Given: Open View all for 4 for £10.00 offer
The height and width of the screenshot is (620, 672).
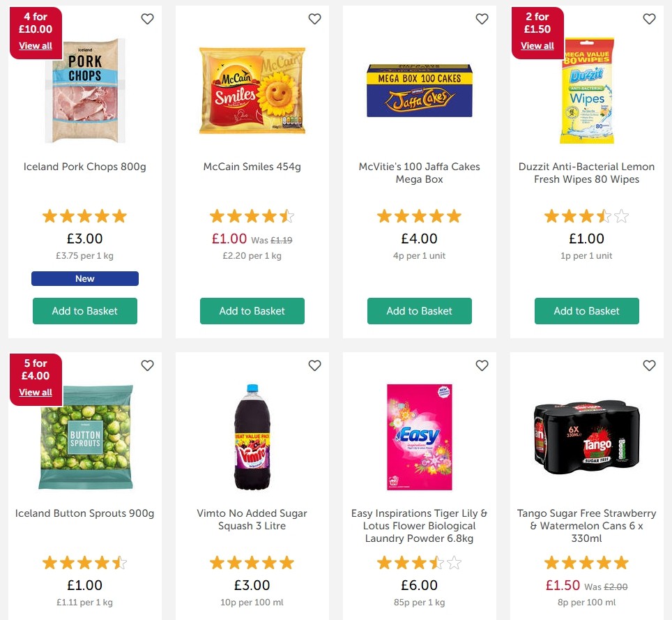Looking at the screenshot, I should click(x=36, y=45).
